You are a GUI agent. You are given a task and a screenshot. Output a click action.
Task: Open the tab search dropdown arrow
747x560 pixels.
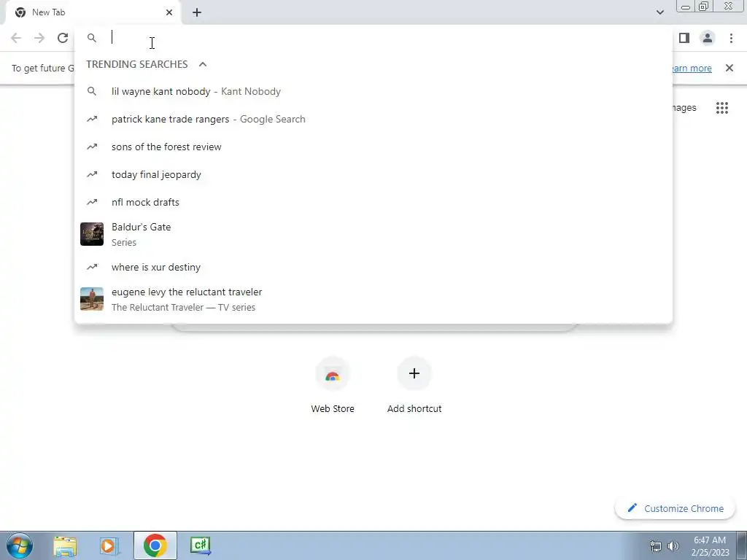coord(659,12)
